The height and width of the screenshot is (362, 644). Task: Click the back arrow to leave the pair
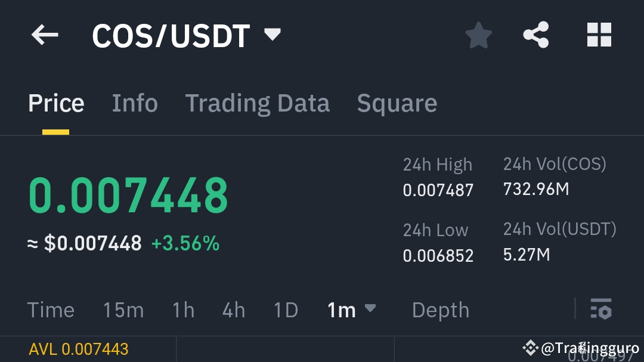click(x=44, y=35)
